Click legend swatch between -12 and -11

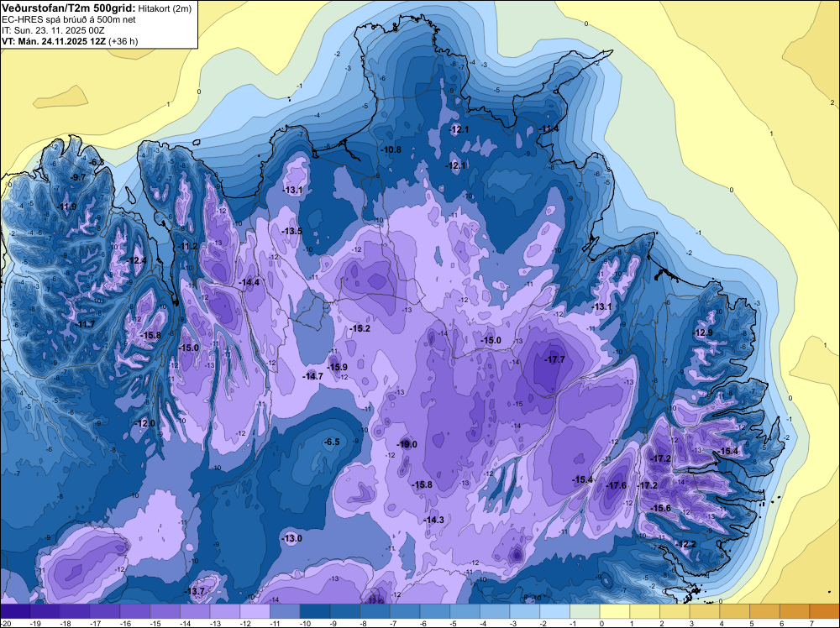(x=255, y=610)
